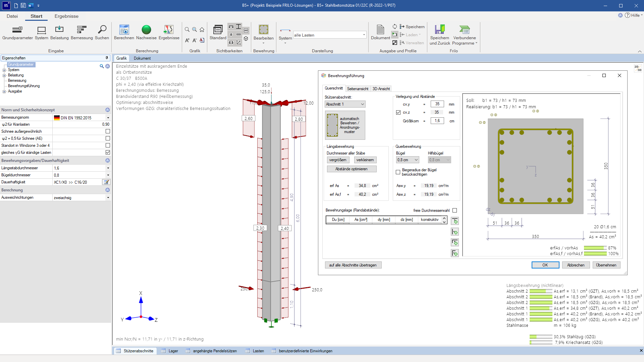
Task: Click Abstände optimieren button
Action: click(x=352, y=169)
